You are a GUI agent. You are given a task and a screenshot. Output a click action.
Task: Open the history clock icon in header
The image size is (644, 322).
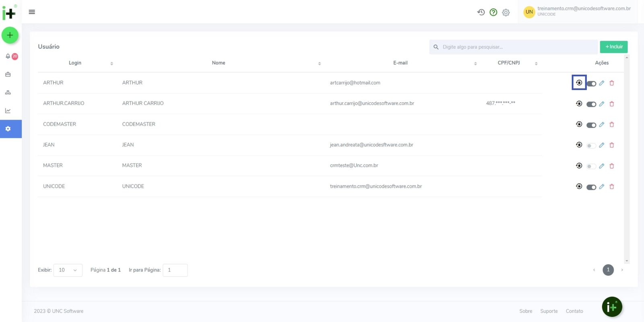[481, 12]
